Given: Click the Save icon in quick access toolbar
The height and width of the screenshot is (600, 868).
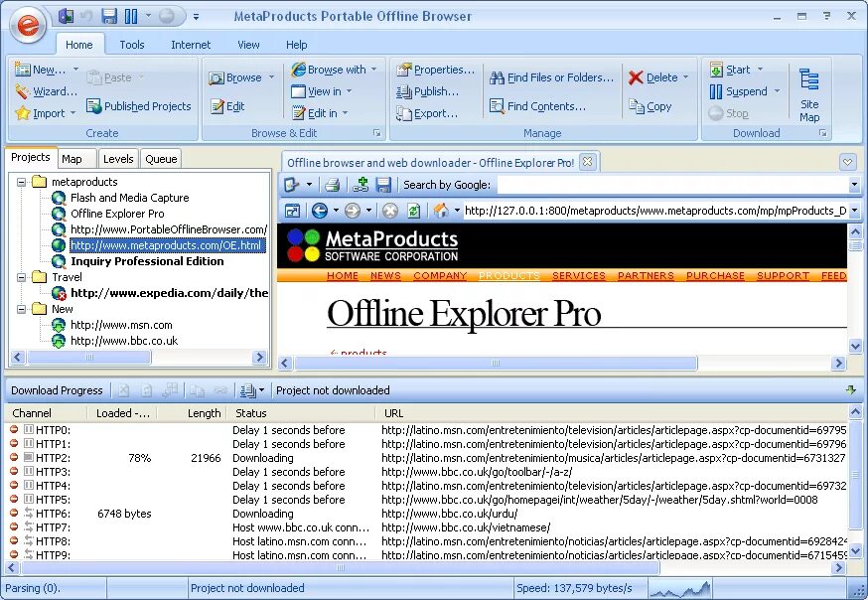Looking at the screenshot, I should (x=109, y=16).
